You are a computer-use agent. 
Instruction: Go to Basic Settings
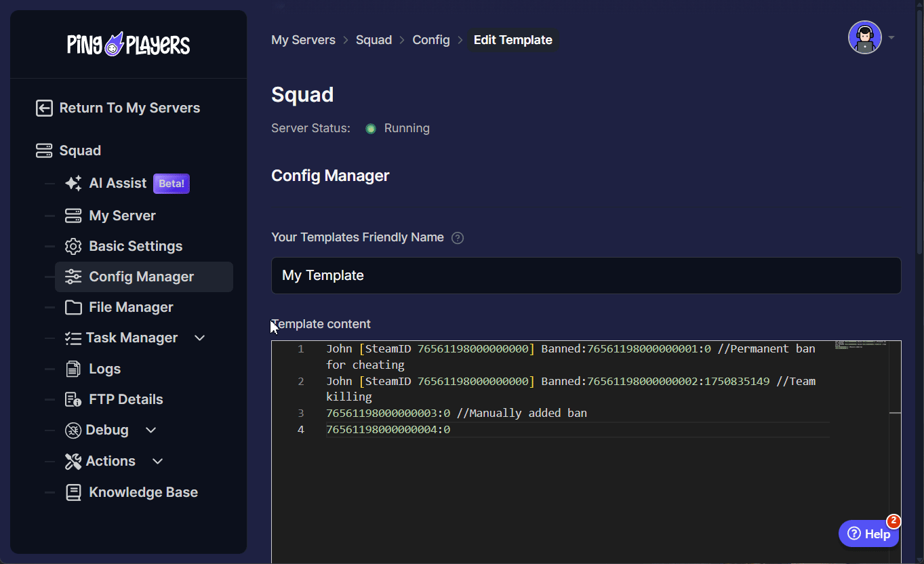[x=136, y=246]
